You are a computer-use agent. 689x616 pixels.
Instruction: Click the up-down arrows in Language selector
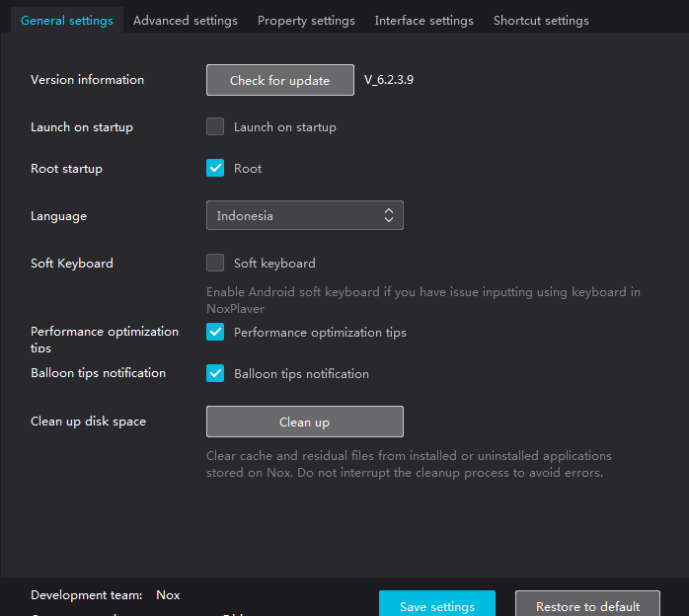click(x=389, y=215)
